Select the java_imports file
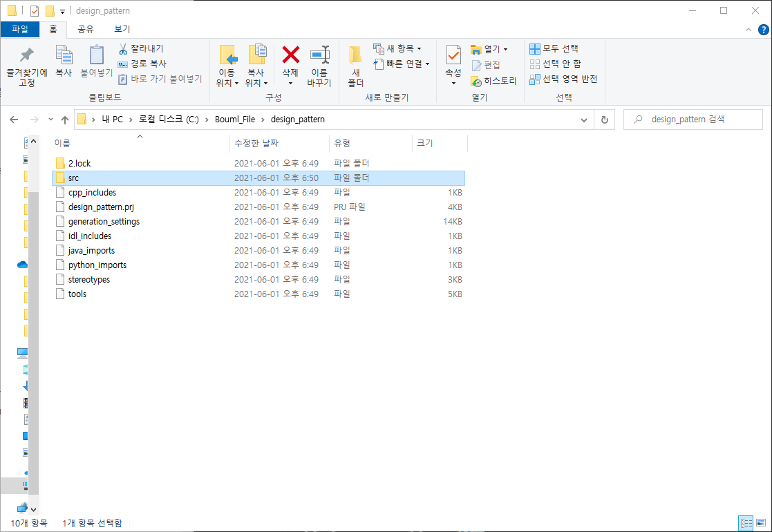Screen dimensions: 772x532 point(258,251)
